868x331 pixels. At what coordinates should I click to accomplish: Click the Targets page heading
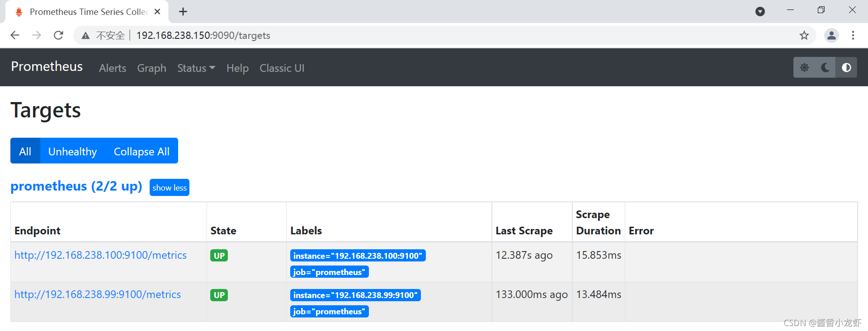coord(46,110)
